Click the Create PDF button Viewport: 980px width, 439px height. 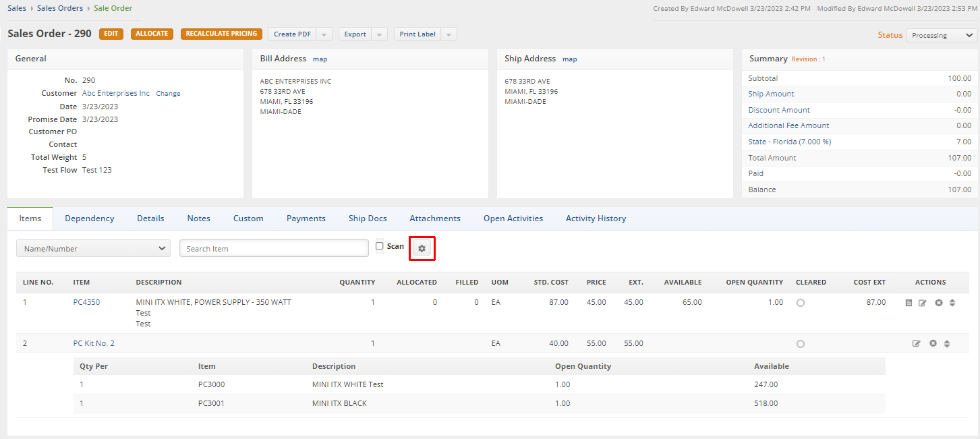(x=293, y=34)
